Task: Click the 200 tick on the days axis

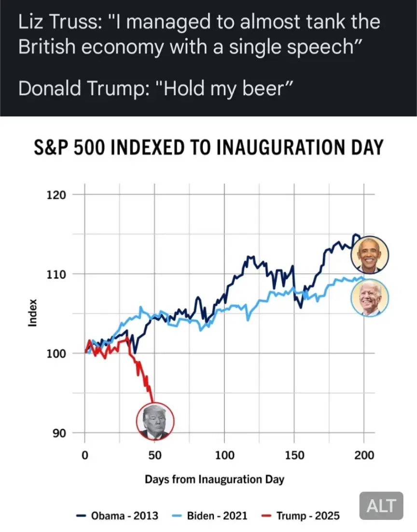Action: tap(364, 455)
